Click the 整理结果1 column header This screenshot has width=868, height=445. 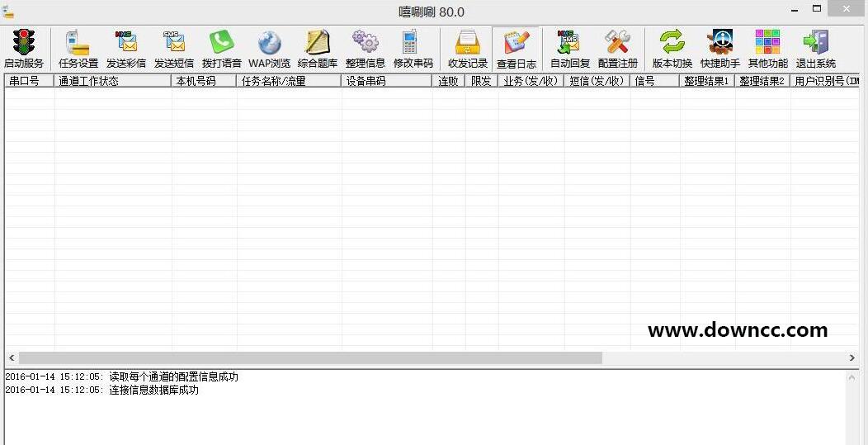(x=707, y=81)
